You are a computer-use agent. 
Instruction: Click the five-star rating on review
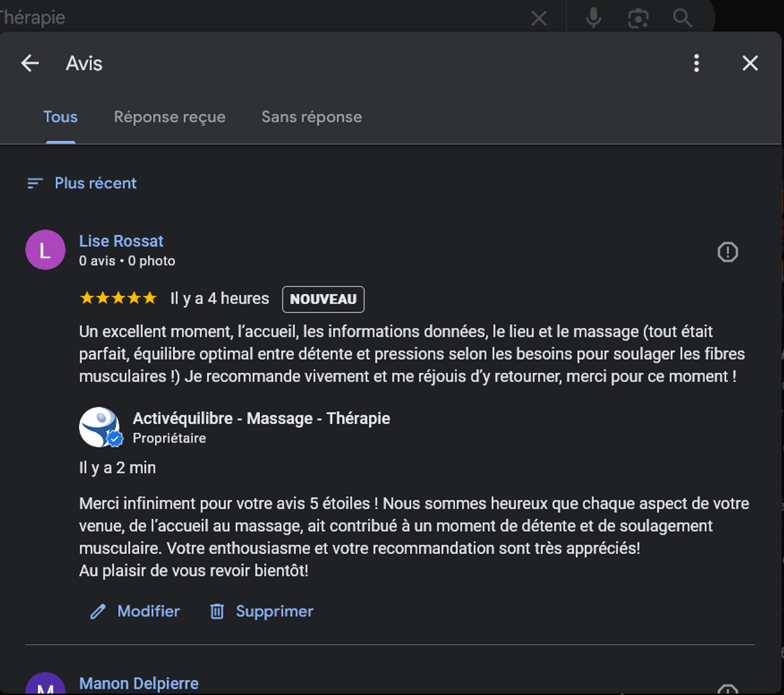pos(118,298)
